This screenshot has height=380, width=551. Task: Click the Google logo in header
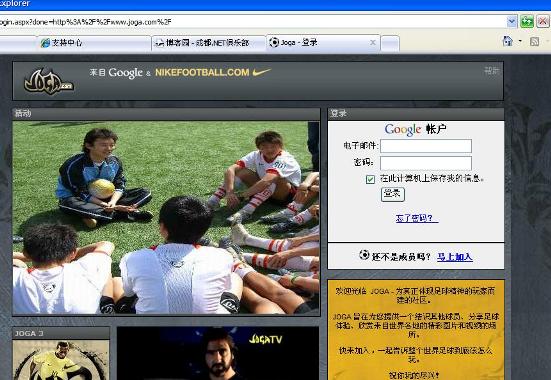pyautogui.click(x=125, y=73)
